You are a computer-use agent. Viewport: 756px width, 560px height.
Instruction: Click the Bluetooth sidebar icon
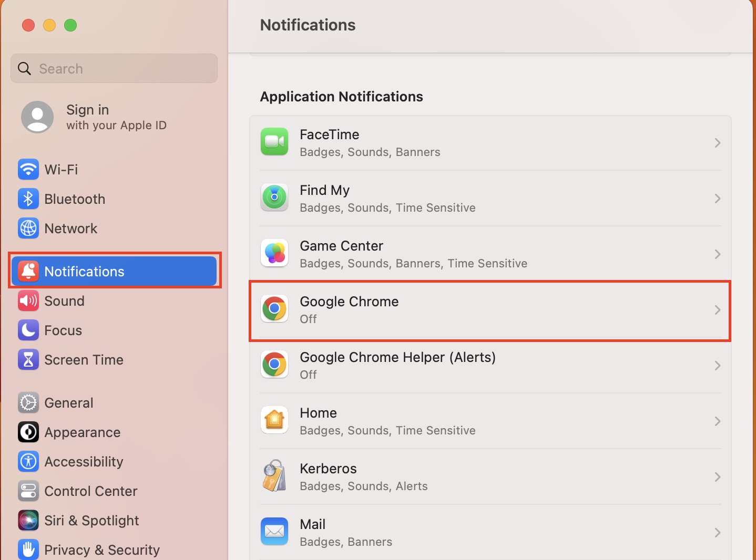(28, 199)
